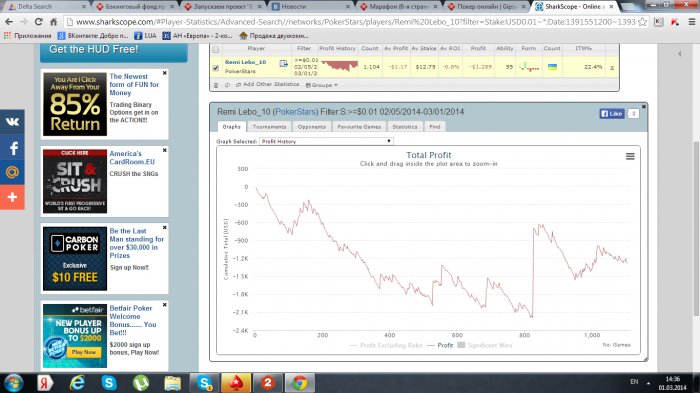Open the PokerStars taskbar icon
This screenshot has height=393, width=700.
coord(236,383)
